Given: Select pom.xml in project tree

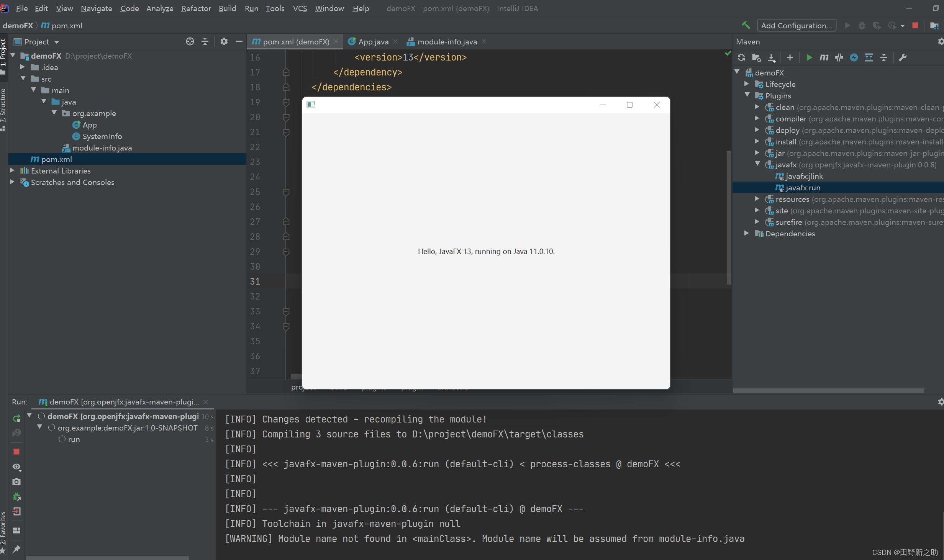Looking at the screenshot, I should point(56,159).
